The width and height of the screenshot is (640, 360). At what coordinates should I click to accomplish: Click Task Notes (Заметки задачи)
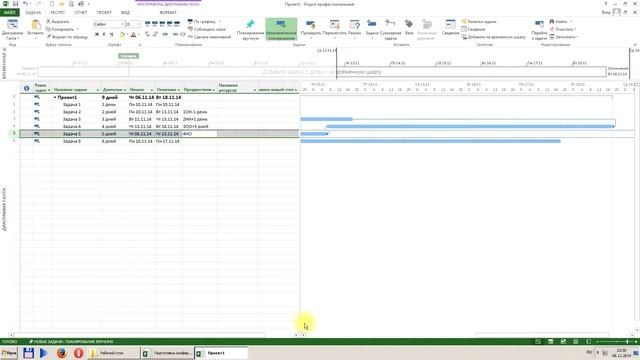pyautogui.click(x=479, y=21)
